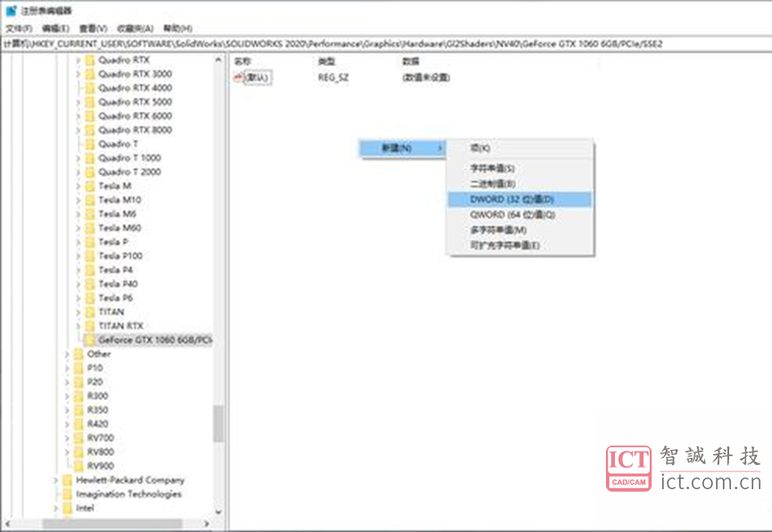Open the 收藏夹(A) menu
This screenshot has width=772, height=532.
coord(136,29)
